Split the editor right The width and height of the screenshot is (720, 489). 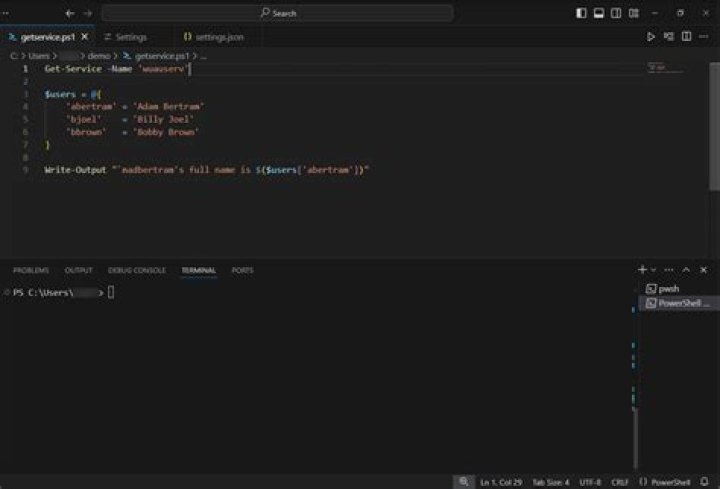coord(686,37)
